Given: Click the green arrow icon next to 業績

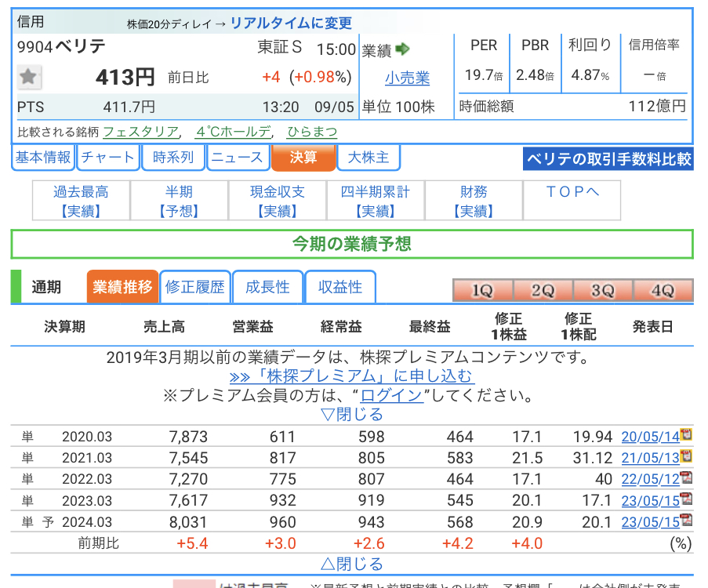Looking at the screenshot, I should [402, 49].
